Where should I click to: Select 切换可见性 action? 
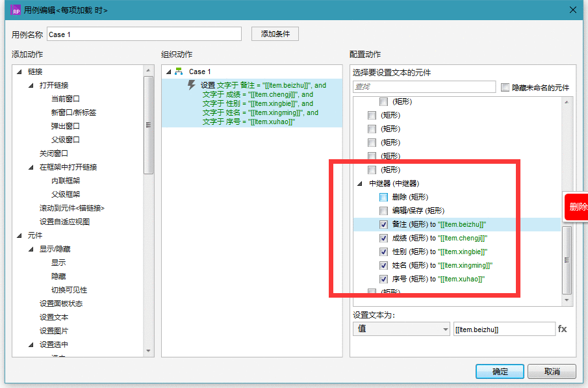click(x=69, y=290)
